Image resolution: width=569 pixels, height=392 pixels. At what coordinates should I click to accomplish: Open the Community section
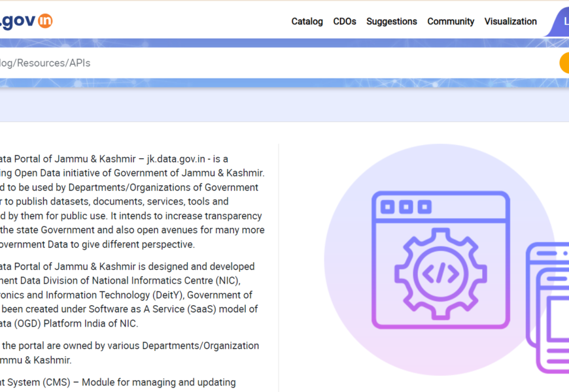coord(451,22)
